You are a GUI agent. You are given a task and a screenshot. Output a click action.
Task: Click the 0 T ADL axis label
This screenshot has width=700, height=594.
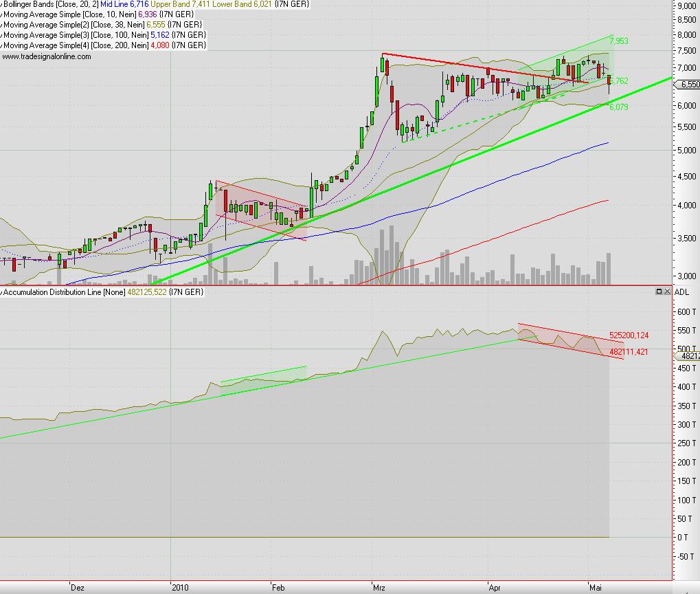click(683, 537)
